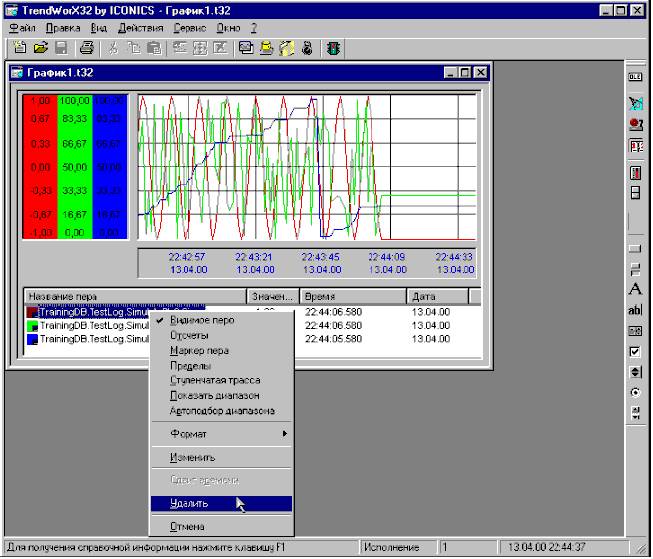This screenshot has width=653, height=559.
Task: Click 'Исполнение' in the status bar
Action: click(391, 547)
